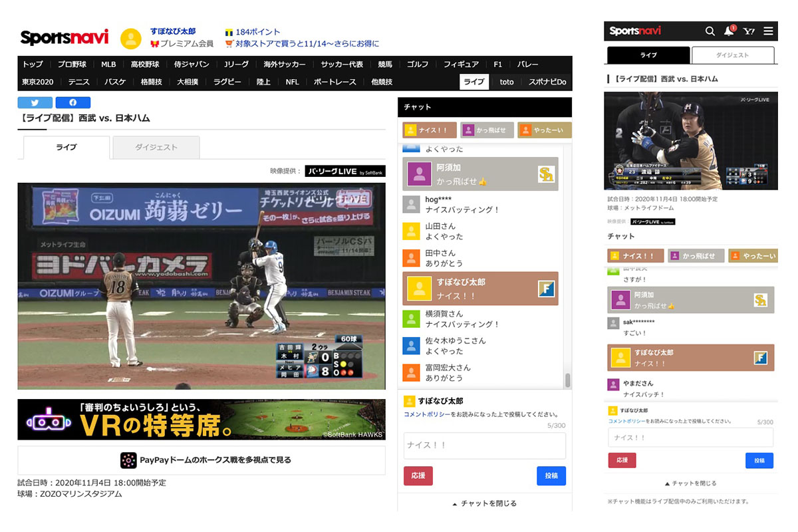Share the page via Facebook button
This screenshot has height=532, width=798.
coord(72,102)
